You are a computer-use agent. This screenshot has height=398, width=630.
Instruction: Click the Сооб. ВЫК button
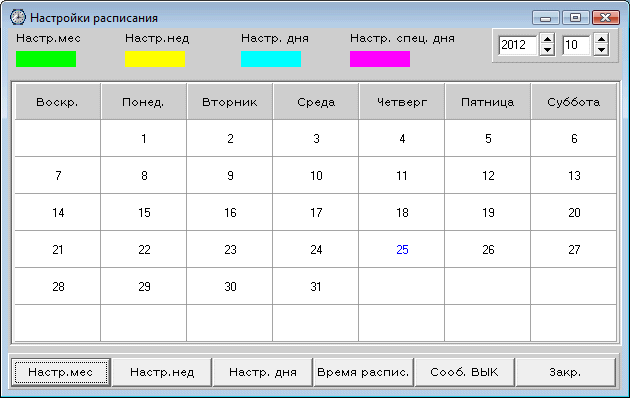pos(464,372)
